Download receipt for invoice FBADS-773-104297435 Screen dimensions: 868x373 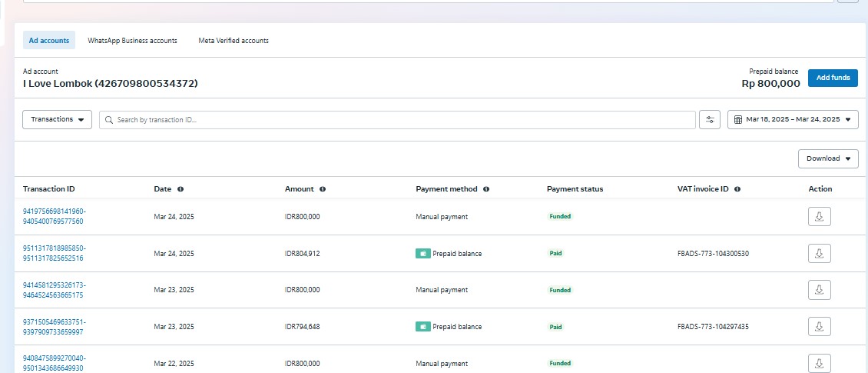pyautogui.click(x=819, y=327)
